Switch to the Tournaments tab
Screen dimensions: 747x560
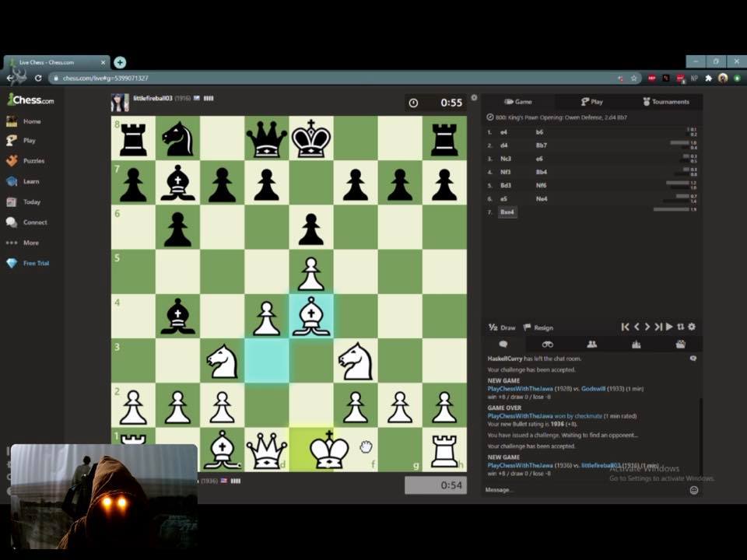coord(665,102)
